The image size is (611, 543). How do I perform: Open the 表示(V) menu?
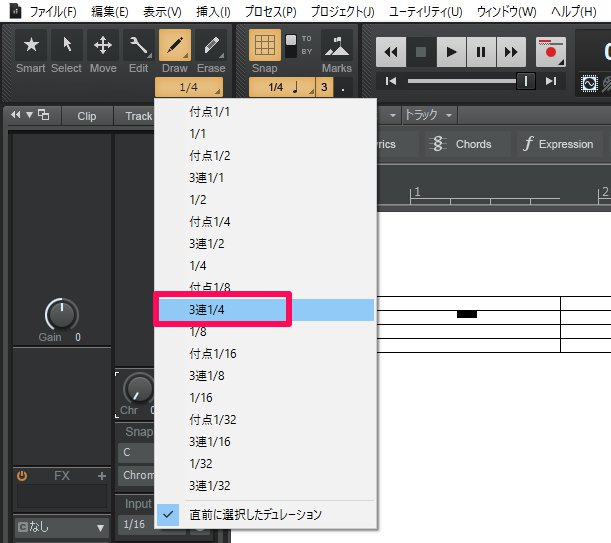162,12
